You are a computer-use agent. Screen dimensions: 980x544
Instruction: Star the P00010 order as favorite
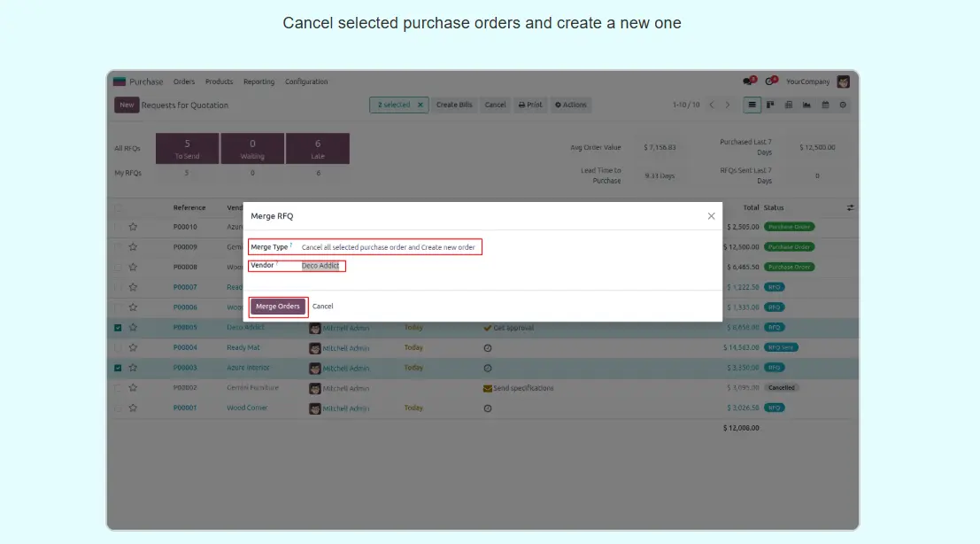click(133, 227)
